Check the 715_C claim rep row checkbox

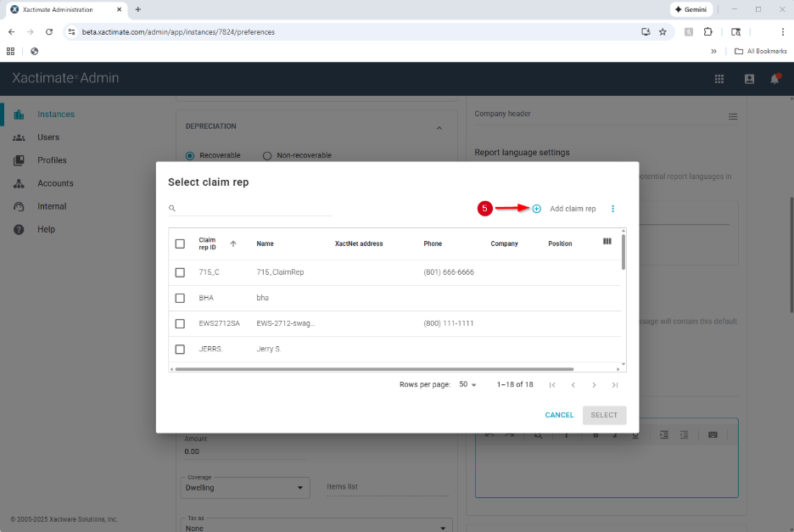pos(180,272)
